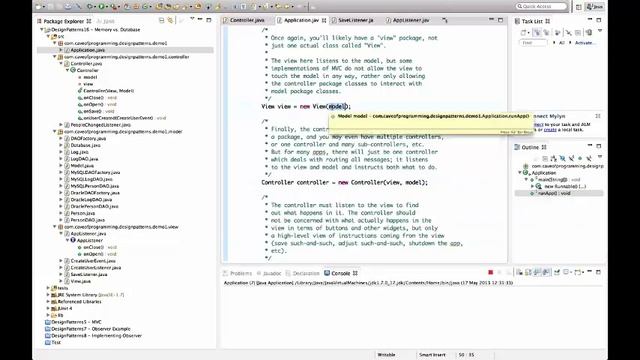Select Model.java in model package
Screen dimensions: 640x360
click(x=82, y=165)
